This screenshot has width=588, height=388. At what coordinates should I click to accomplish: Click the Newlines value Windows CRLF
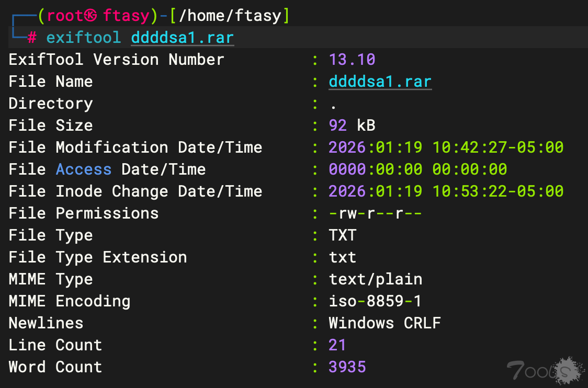pos(385,323)
